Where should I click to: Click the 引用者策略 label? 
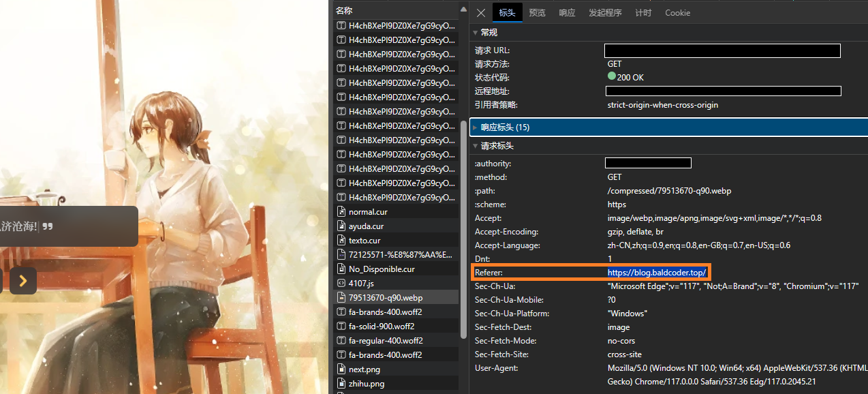pos(496,105)
